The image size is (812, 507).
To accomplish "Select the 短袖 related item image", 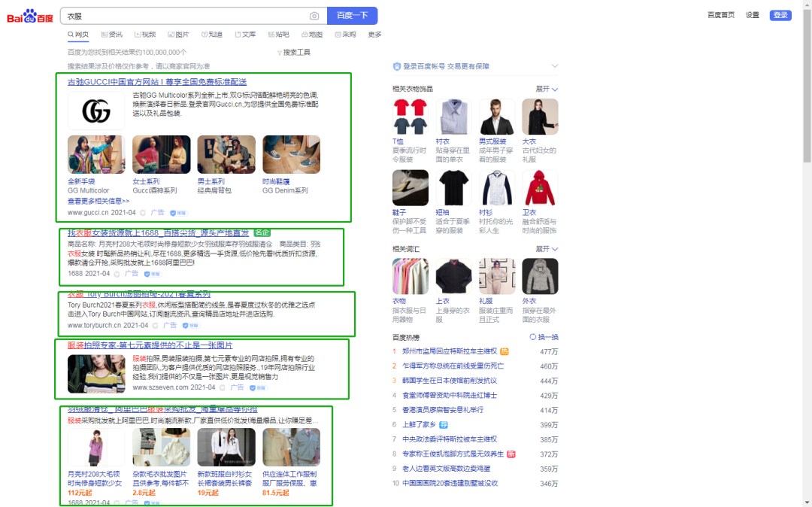I will [453, 188].
